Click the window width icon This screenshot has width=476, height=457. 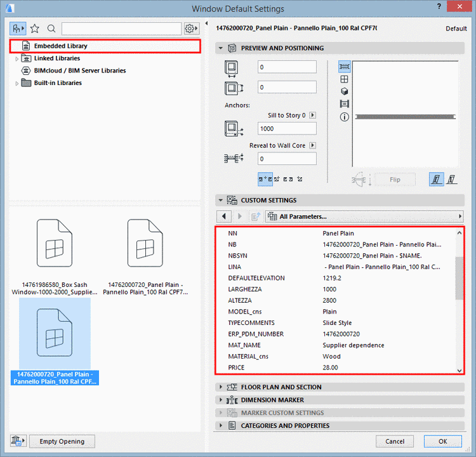(x=231, y=69)
